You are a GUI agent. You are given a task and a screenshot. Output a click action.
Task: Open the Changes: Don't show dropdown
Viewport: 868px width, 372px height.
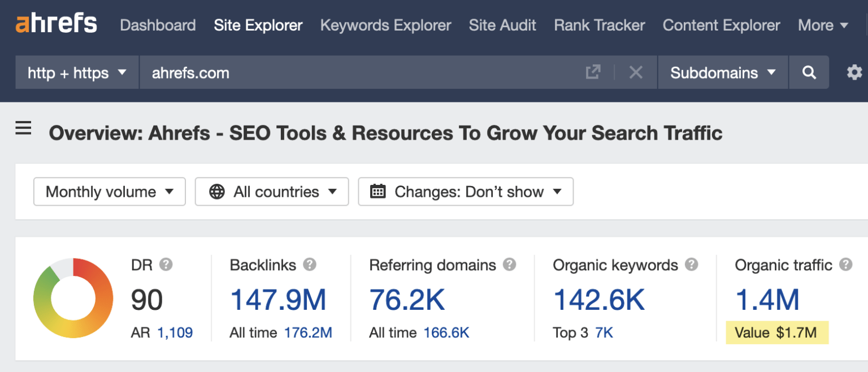click(x=466, y=192)
